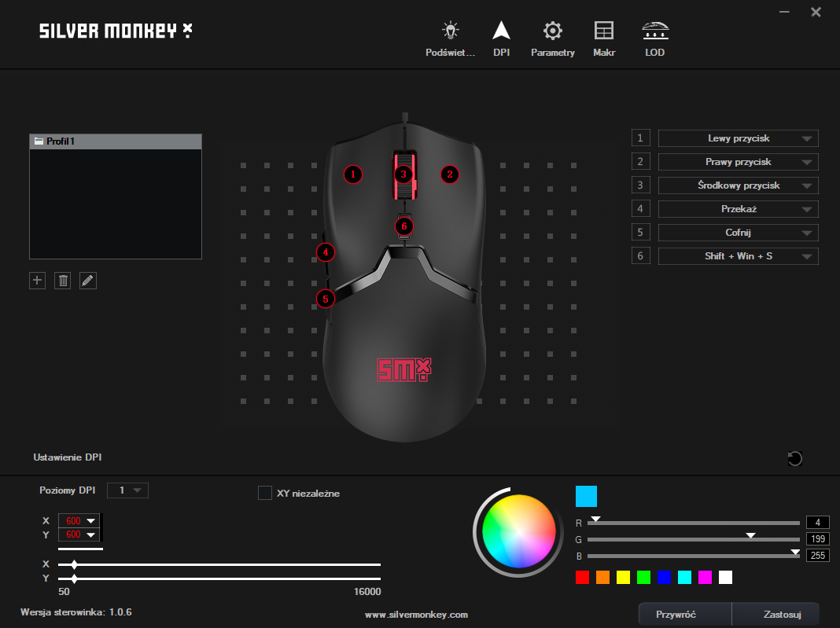Select the cyan preset color swatch
The height and width of the screenshot is (628, 840).
(x=684, y=577)
